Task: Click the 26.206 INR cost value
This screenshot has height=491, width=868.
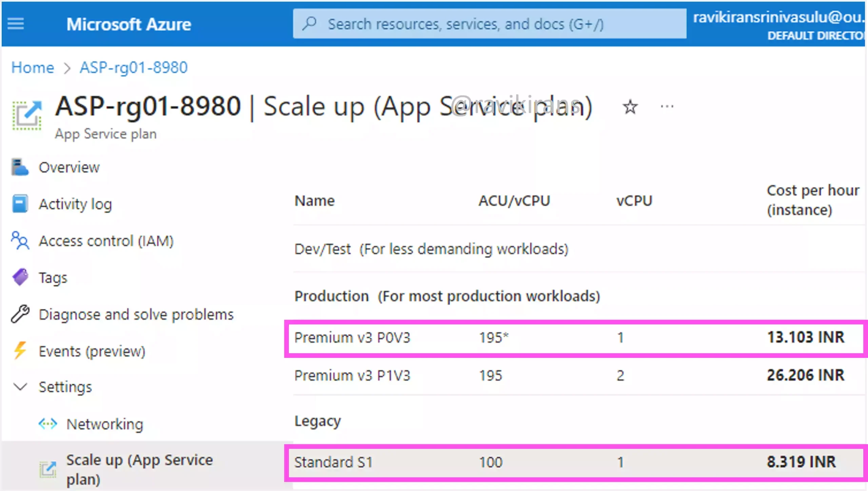Action: click(806, 375)
